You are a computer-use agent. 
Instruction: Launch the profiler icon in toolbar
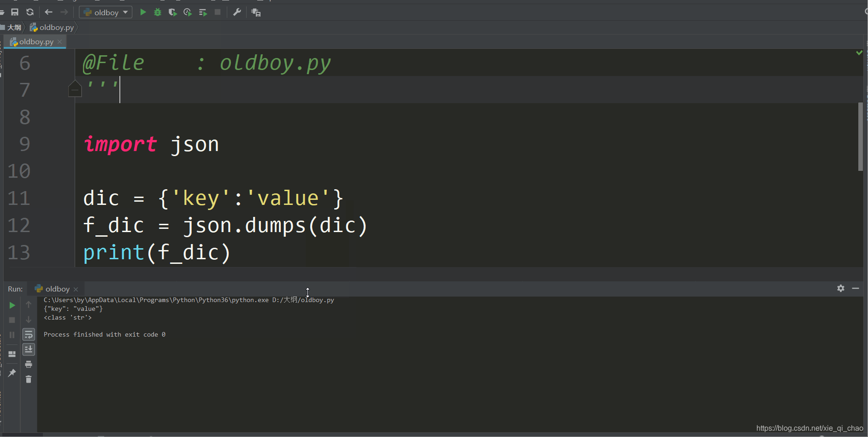point(188,12)
